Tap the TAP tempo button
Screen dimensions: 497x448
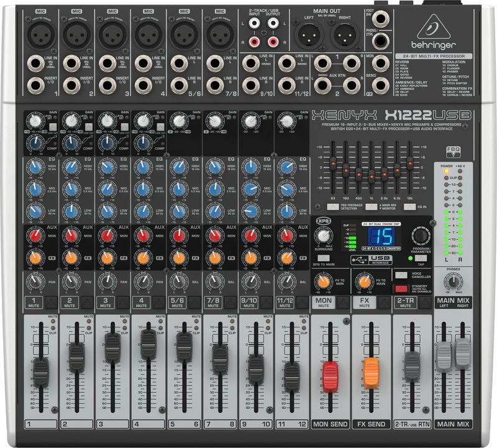(x=421, y=258)
